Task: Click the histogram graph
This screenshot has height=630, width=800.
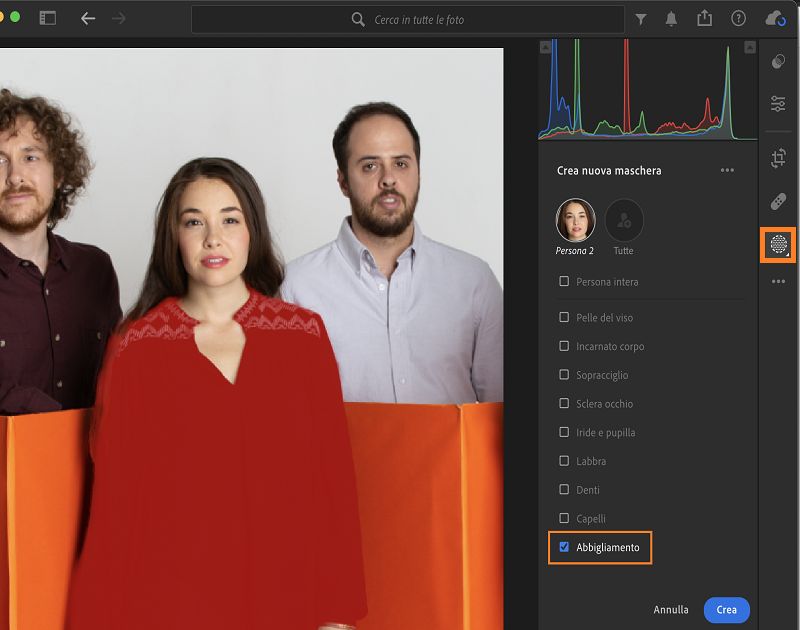Action: (x=647, y=90)
